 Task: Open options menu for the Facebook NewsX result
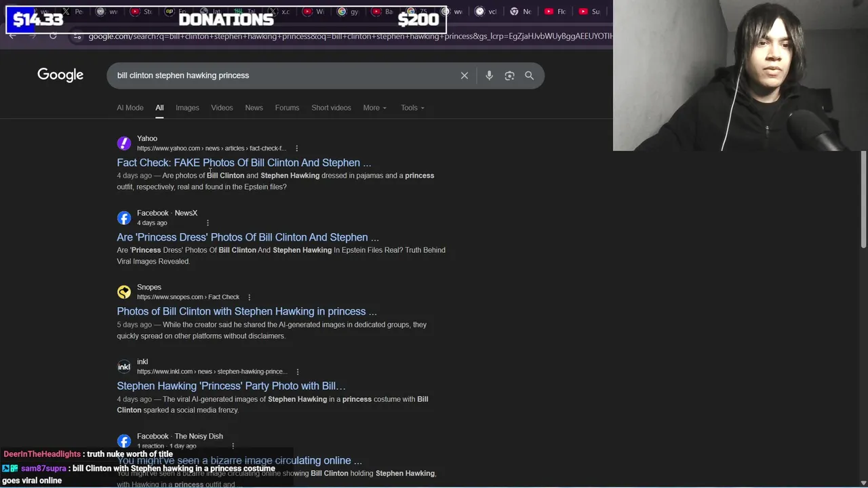point(208,222)
